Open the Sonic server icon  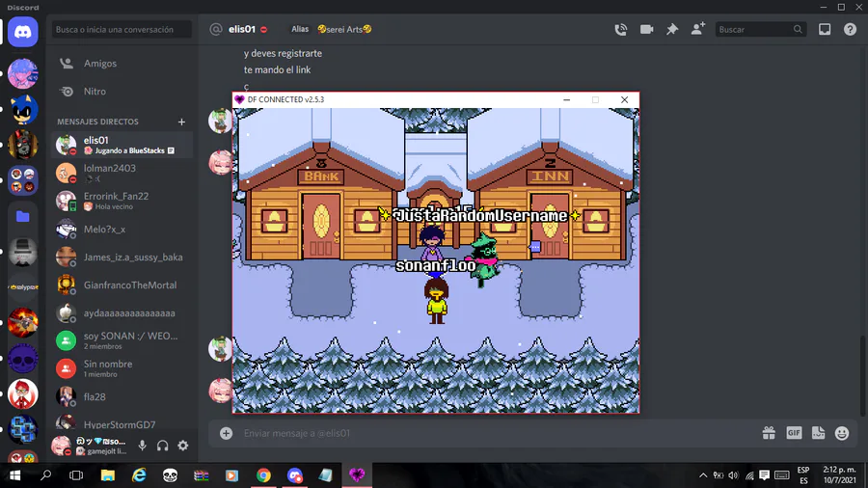click(23, 110)
